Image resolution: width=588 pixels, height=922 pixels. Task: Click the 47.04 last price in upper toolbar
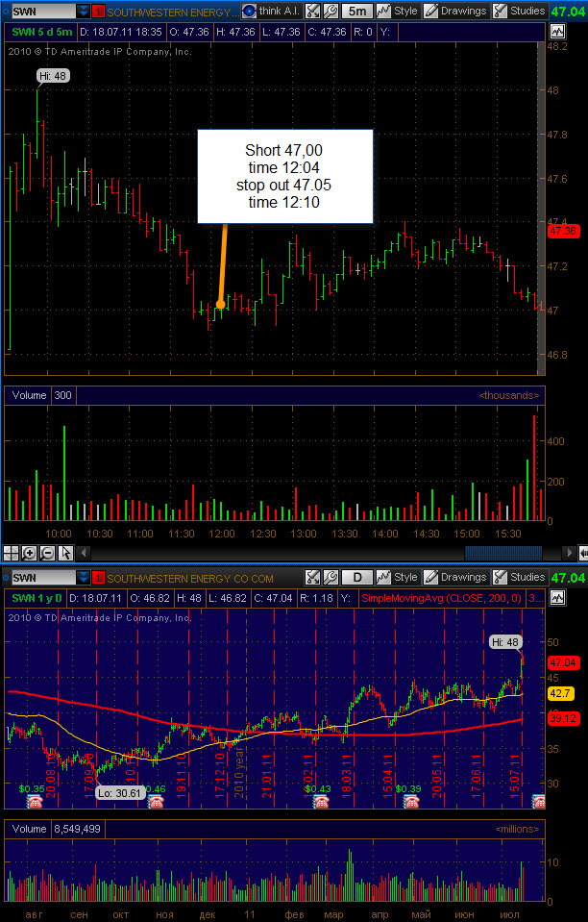coord(569,11)
